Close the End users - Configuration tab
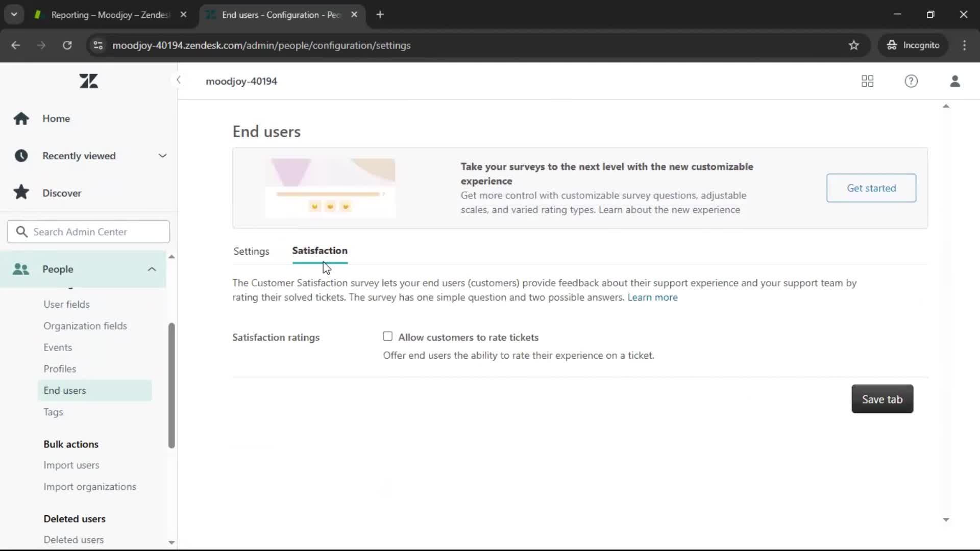This screenshot has height=551, width=980. click(x=354, y=15)
